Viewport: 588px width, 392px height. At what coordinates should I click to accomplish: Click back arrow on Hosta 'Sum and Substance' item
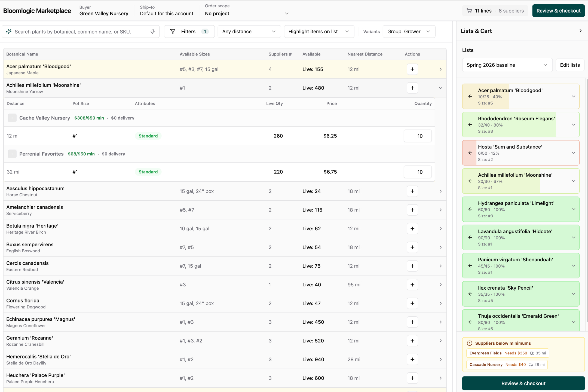click(x=470, y=153)
